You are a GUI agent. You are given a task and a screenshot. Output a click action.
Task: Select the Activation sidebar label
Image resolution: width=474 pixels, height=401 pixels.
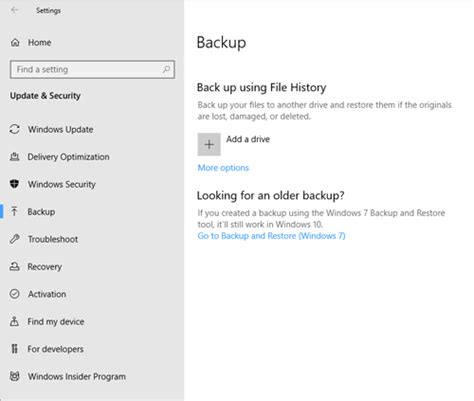tap(47, 294)
